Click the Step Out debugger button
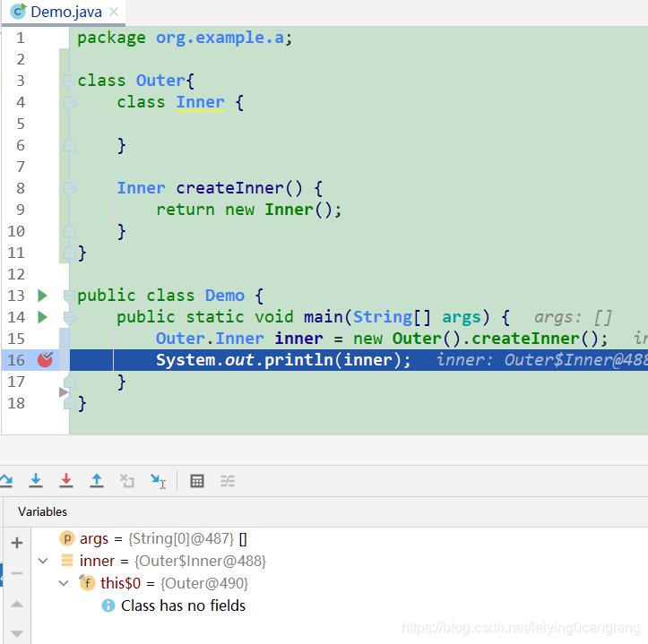 point(97,480)
